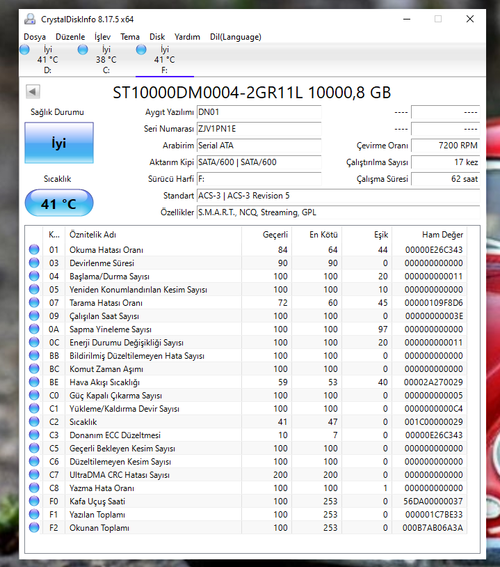Click status orb of 04 Başlama/Durma Sayısı
Viewport: 500px width, 567px height.
(x=34, y=276)
